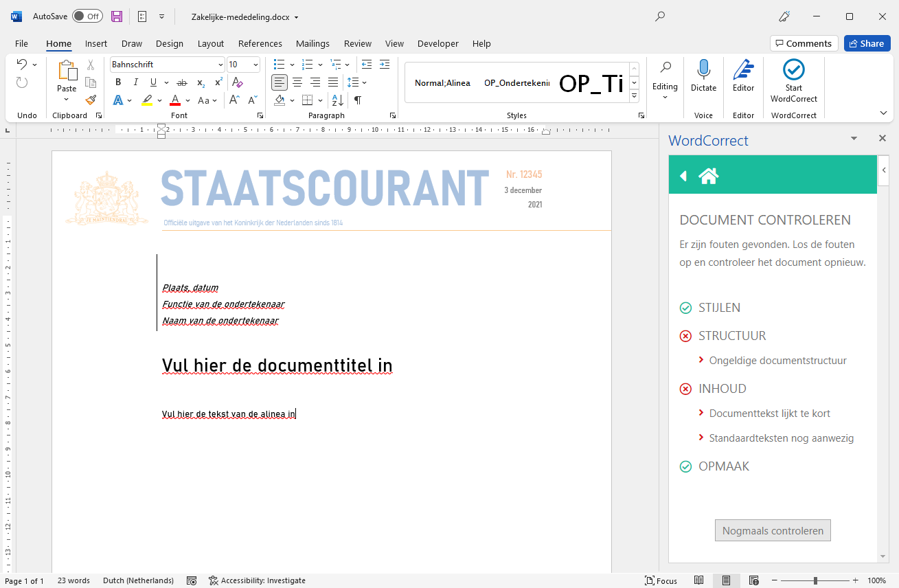Click the Cut scissors icon
This screenshot has height=588, width=899.
(91, 65)
